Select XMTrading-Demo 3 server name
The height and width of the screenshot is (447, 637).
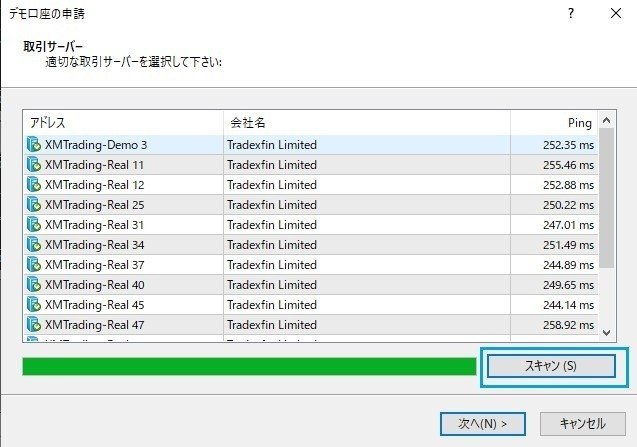pos(96,145)
